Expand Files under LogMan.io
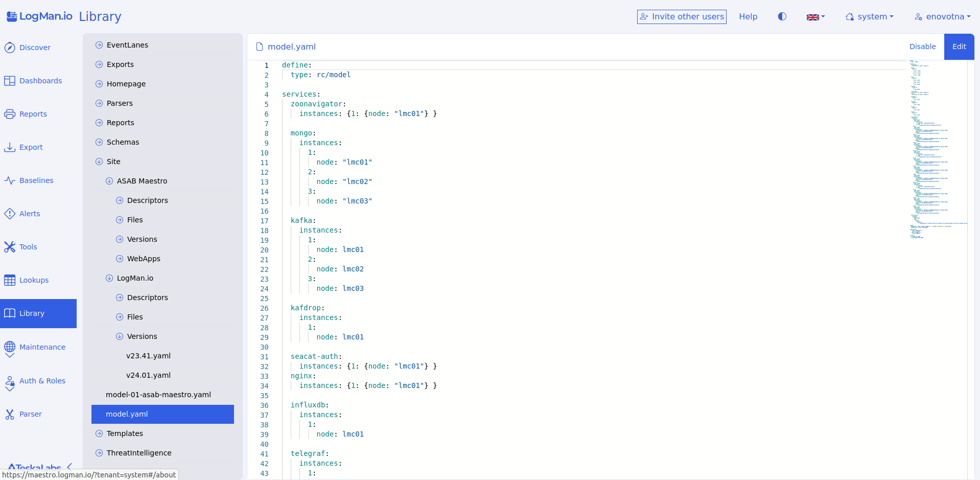Viewport: 980px width, 480px height. click(x=120, y=317)
